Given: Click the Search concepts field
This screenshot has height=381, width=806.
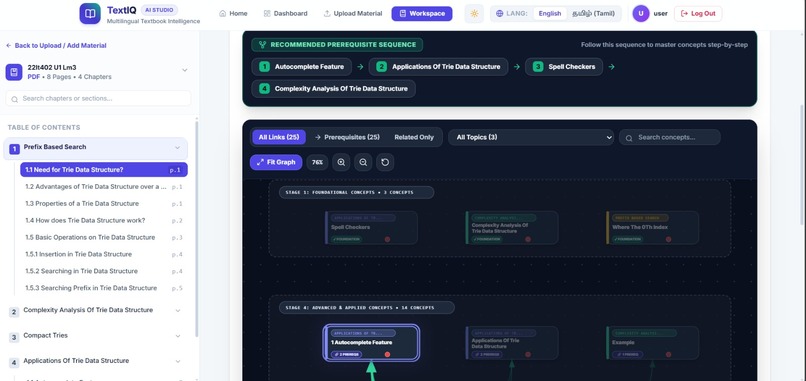Looking at the screenshot, I should pos(670,137).
